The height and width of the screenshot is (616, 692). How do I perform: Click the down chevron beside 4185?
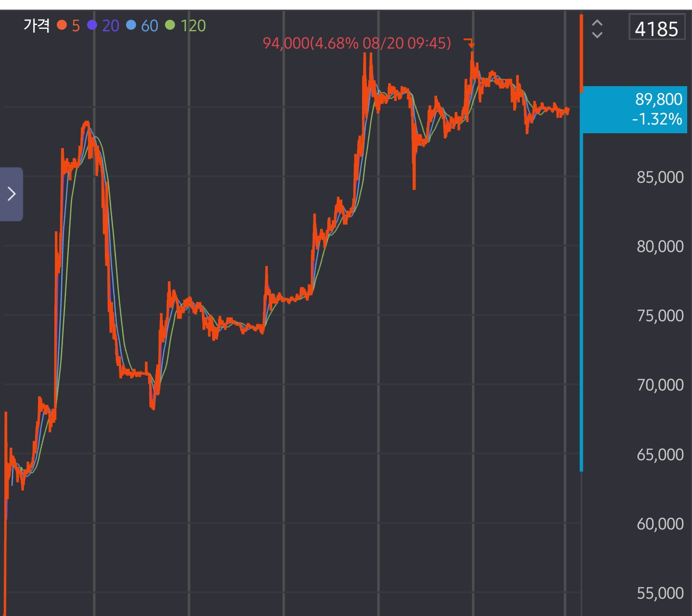pos(597,35)
